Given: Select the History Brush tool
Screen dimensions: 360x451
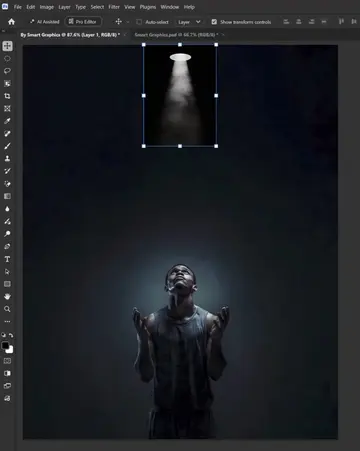Looking at the screenshot, I should click(7, 171).
